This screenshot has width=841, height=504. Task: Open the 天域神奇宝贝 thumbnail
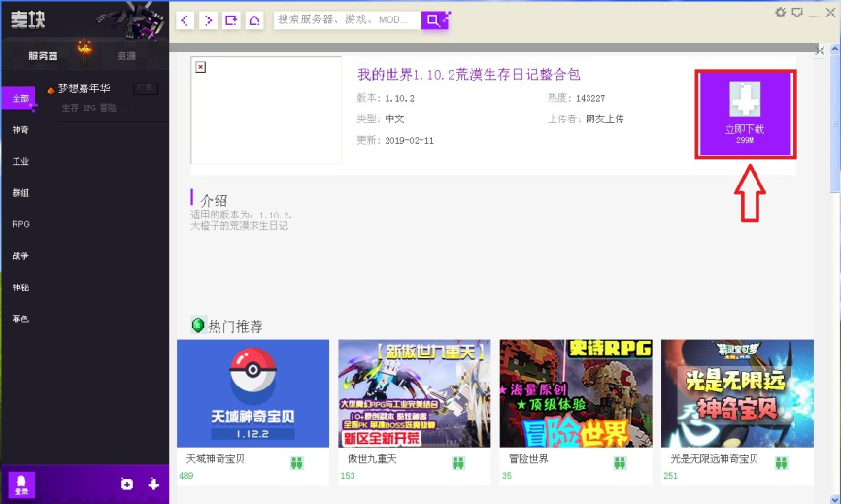click(x=252, y=393)
